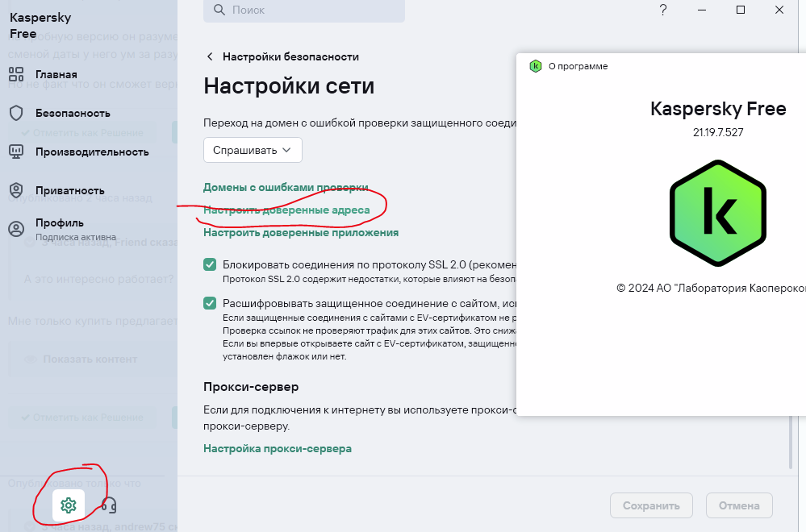Open settings via the gear icon
Screen dimensions: 806x532
click(69, 505)
